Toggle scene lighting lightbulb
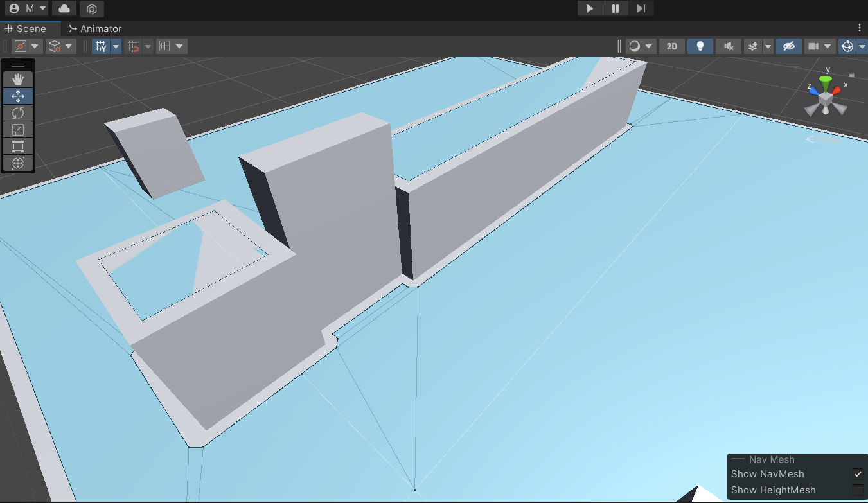The width and height of the screenshot is (868, 503). pyautogui.click(x=700, y=46)
